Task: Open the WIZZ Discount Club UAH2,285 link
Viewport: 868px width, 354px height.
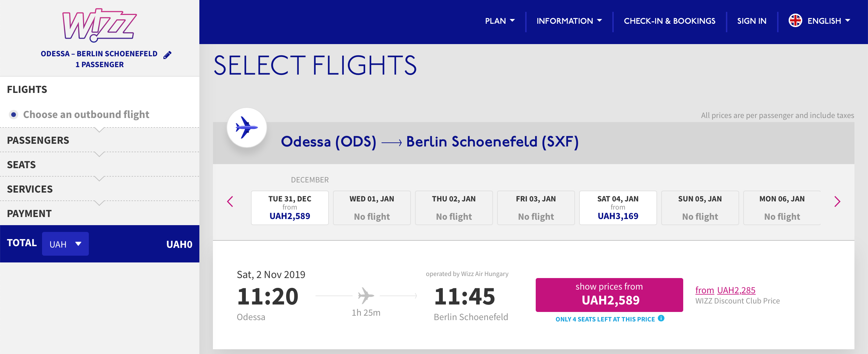Action: tap(725, 290)
